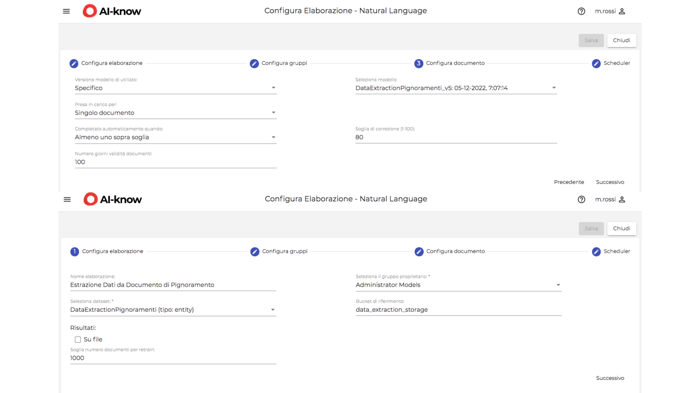Click Bucket di riferimento field data_extraction_storage
This screenshot has width=700, height=393.
[458, 309]
